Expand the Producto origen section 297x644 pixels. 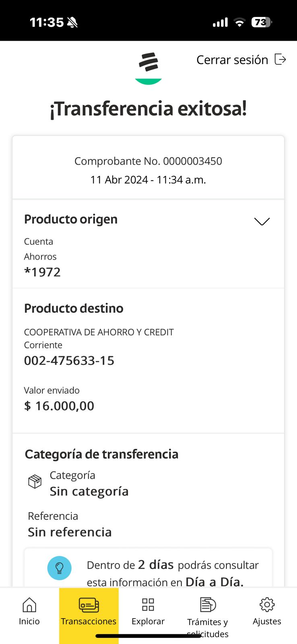click(262, 221)
